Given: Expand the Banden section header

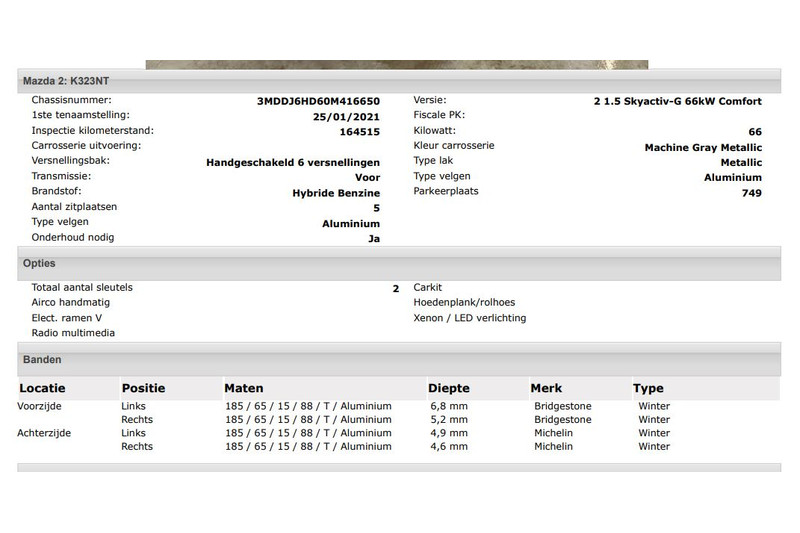Looking at the screenshot, I should coord(42,358).
